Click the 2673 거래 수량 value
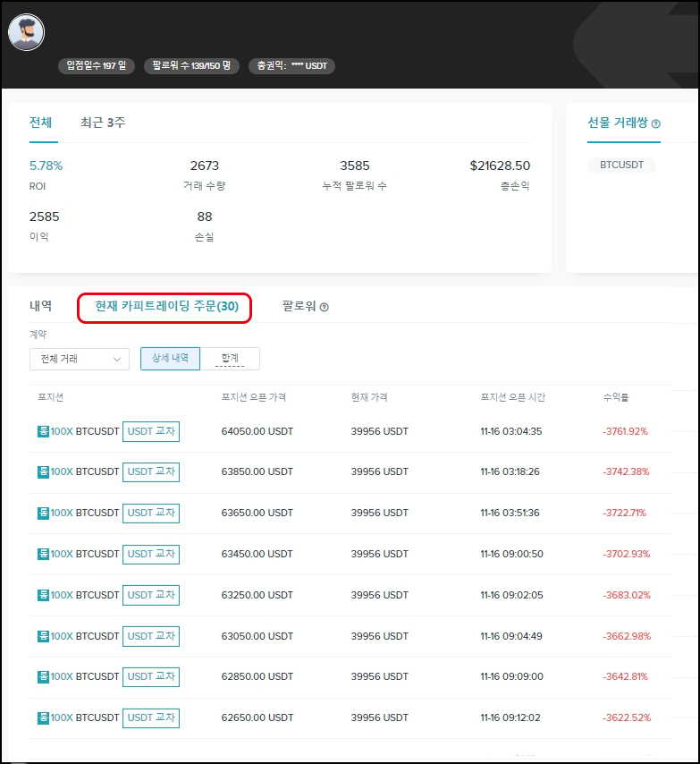This screenshot has width=700, height=764. [205, 166]
